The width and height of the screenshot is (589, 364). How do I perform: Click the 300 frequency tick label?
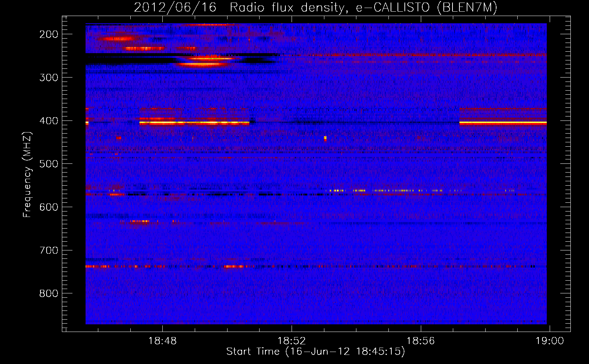click(49, 78)
